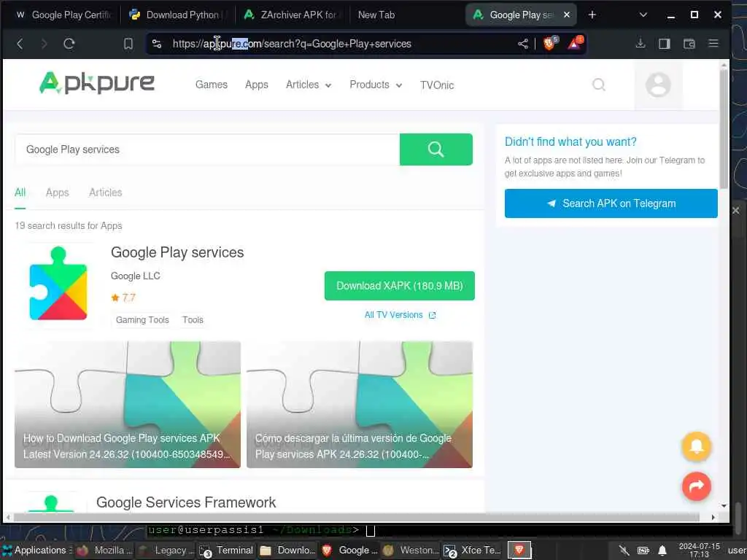Click the 7.7 star rating

point(123,298)
